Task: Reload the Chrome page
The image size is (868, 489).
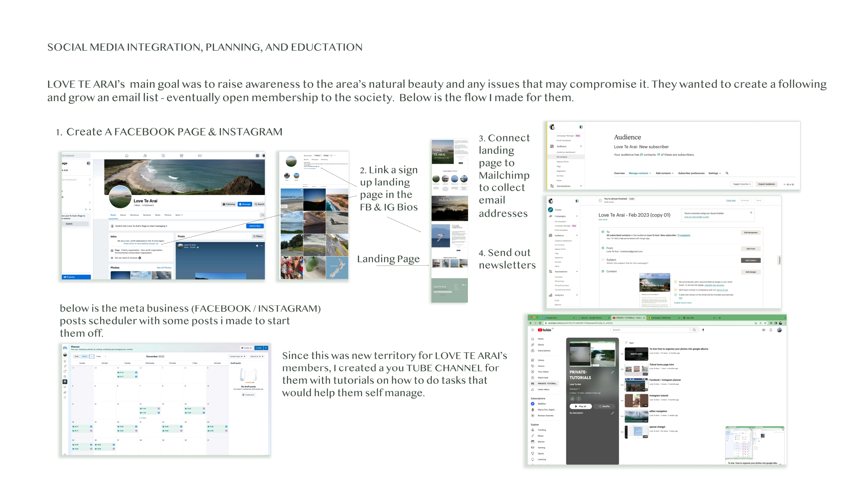Action: click(x=540, y=323)
